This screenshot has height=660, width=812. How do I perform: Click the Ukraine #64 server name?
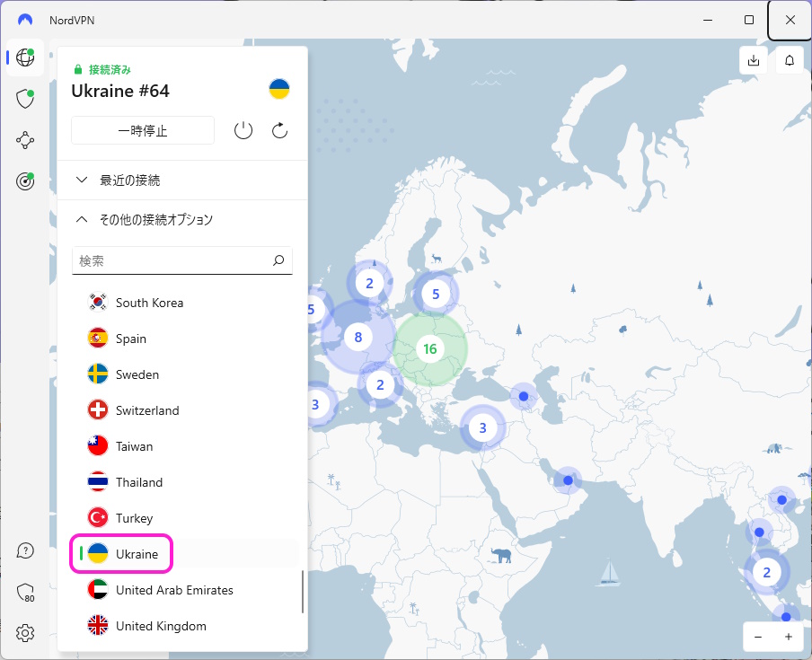[120, 91]
